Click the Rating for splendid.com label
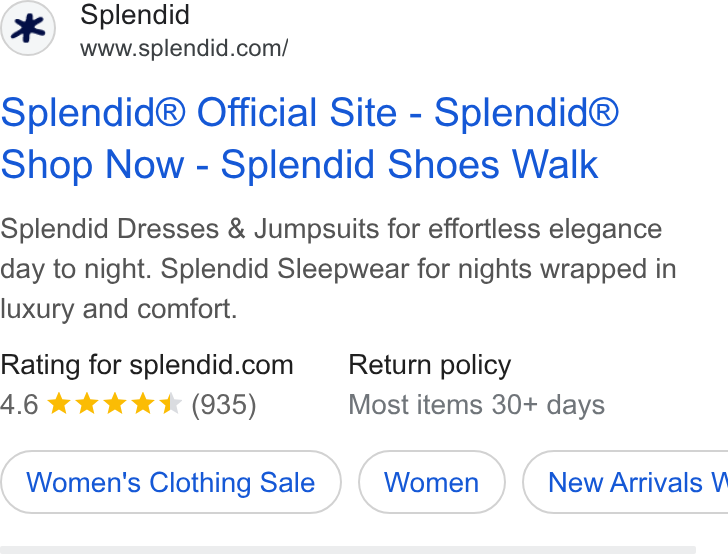Screen dimensions: 728x554 147,365
